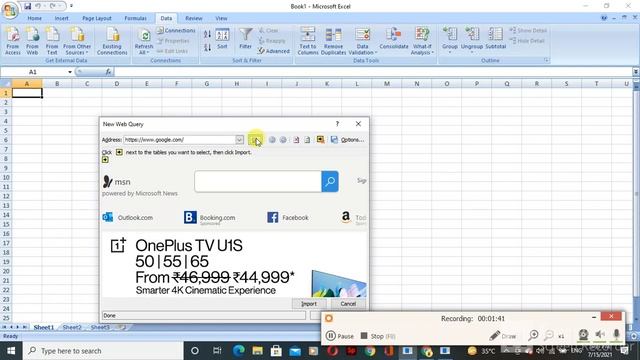Click the Go button in New Web Query
Viewport: 640px width, 360px height.
coord(255,140)
